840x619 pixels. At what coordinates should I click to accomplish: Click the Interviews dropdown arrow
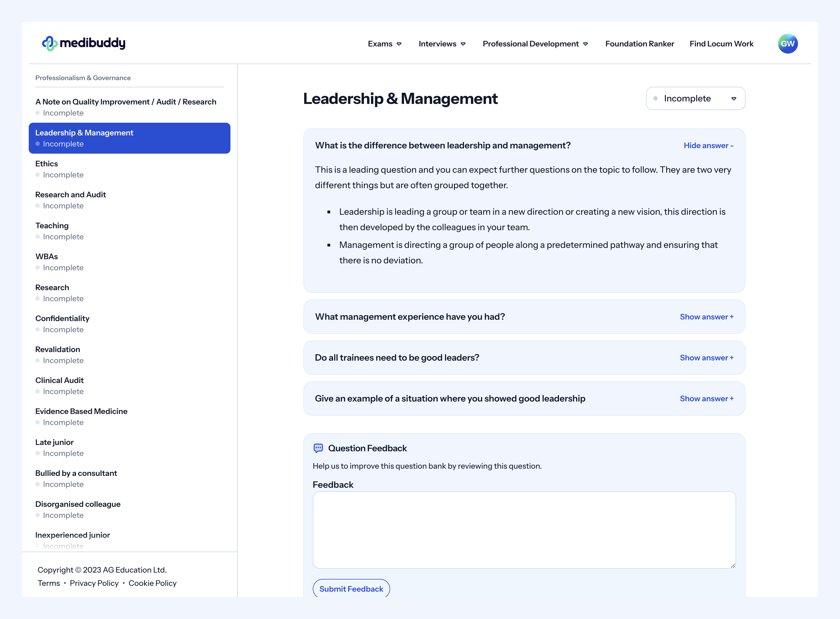(463, 44)
